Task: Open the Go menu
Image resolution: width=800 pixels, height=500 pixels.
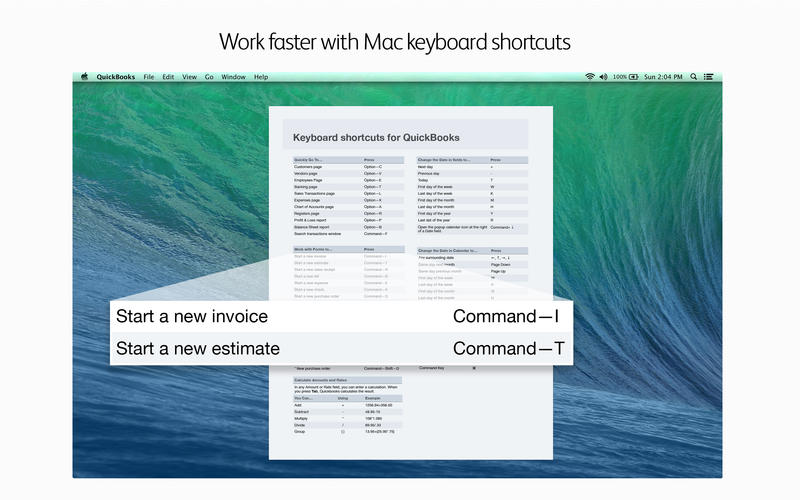Action: (209, 77)
